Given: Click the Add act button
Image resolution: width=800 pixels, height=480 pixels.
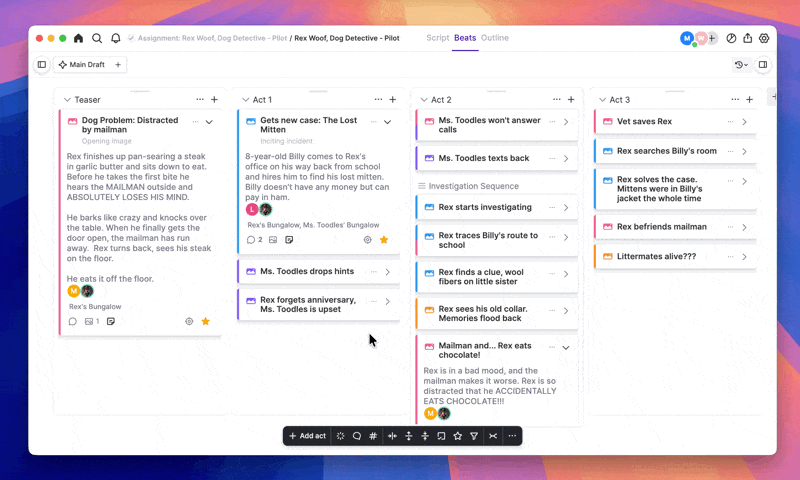Looking at the screenshot, I should click(307, 436).
